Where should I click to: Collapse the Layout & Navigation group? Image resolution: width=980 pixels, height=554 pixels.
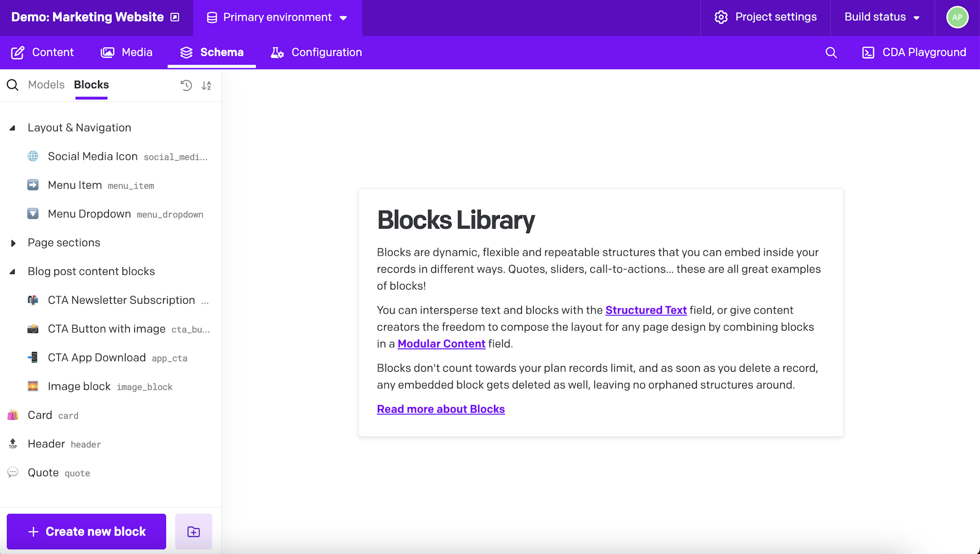(x=13, y=128)
